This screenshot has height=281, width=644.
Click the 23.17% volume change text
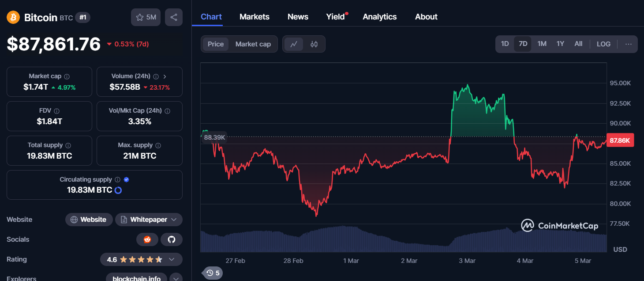coord(160,87)
